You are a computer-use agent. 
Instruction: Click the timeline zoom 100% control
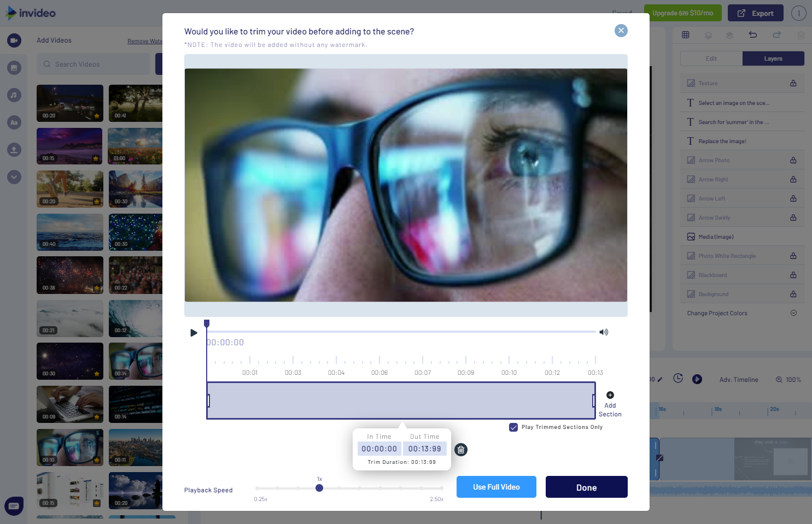[788, 380]
